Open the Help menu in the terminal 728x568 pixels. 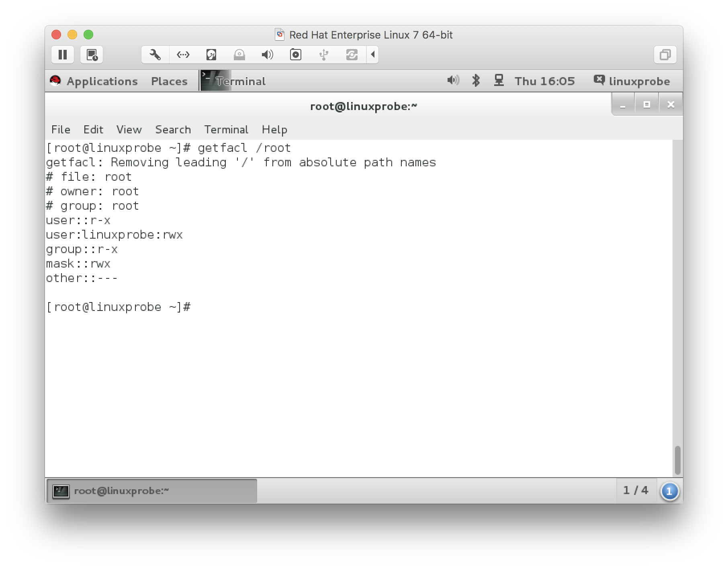click(274, 130)
